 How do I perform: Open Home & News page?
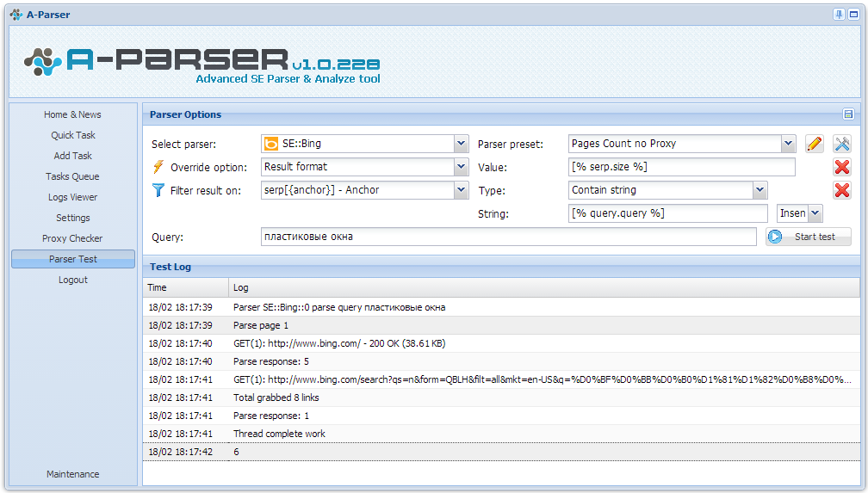coord(72,114)
